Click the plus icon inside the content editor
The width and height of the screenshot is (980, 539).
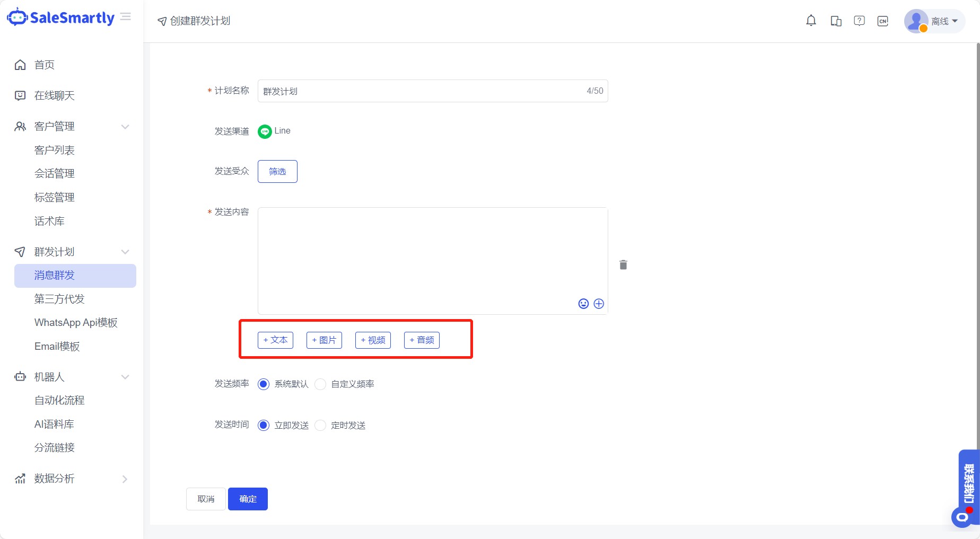pyautogui.click(x=599, y=304)
